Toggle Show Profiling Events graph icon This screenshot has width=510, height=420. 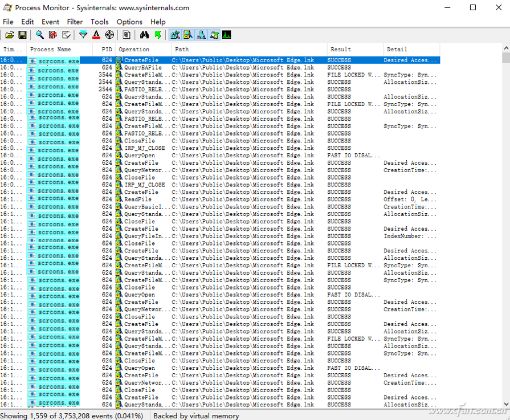click(x=227, y=35)
